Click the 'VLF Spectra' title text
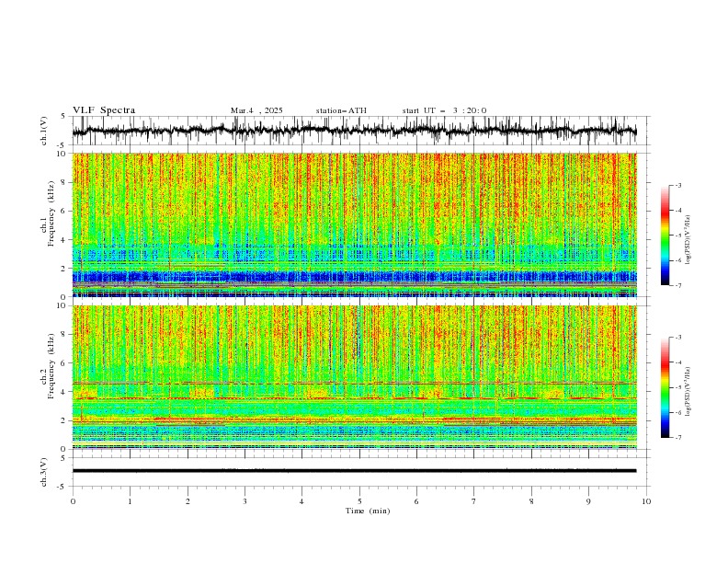 tap(104, 110)
